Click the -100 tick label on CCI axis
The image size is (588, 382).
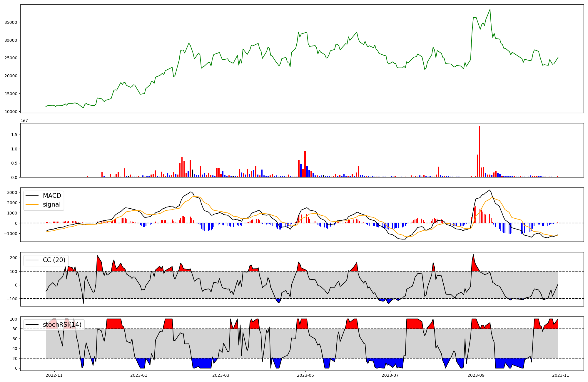[x=13, y=299]
